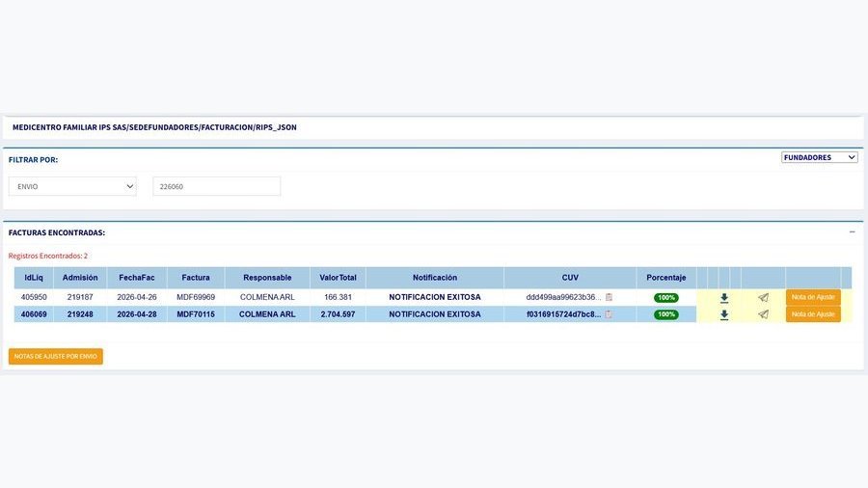Click FACTURAS ENCONTRADAS heading
868x488 pixels.
57,233
